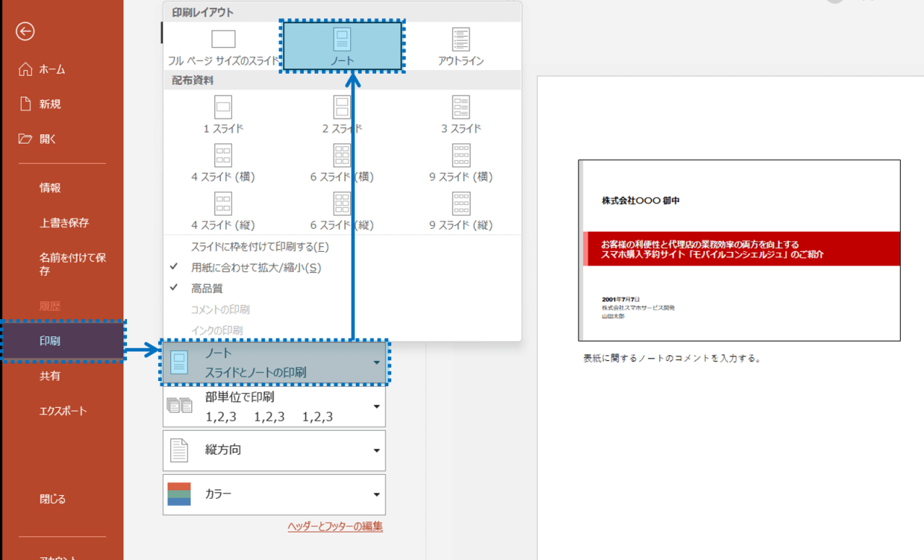Open the 部単位で印刷 dropdown

coord(274,407)
